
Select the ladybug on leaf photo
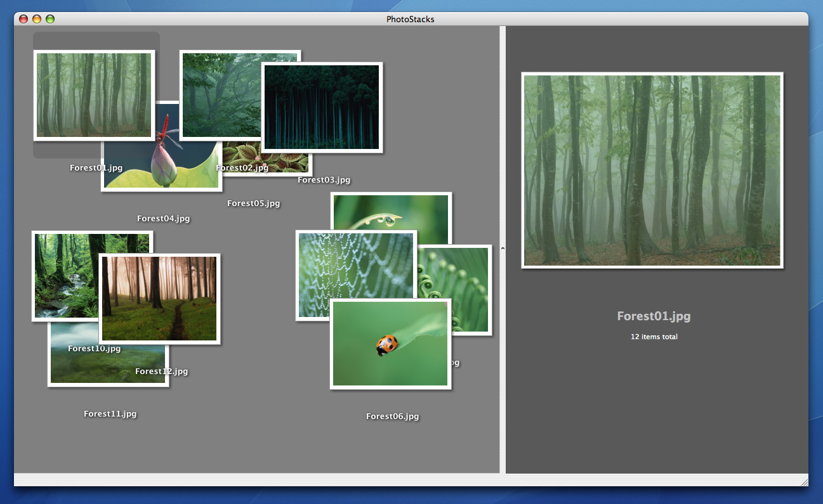[390, 344]
